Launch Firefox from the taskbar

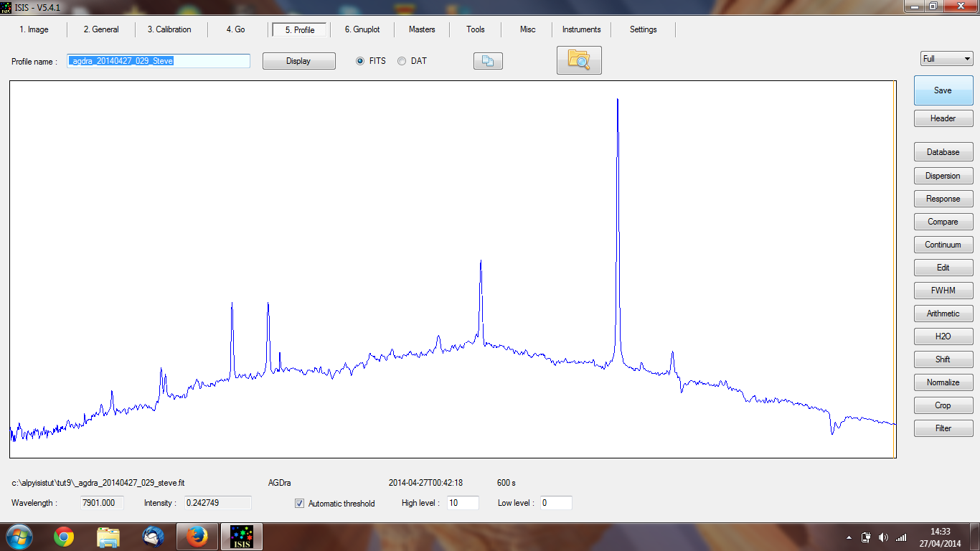tap(197, 537)
